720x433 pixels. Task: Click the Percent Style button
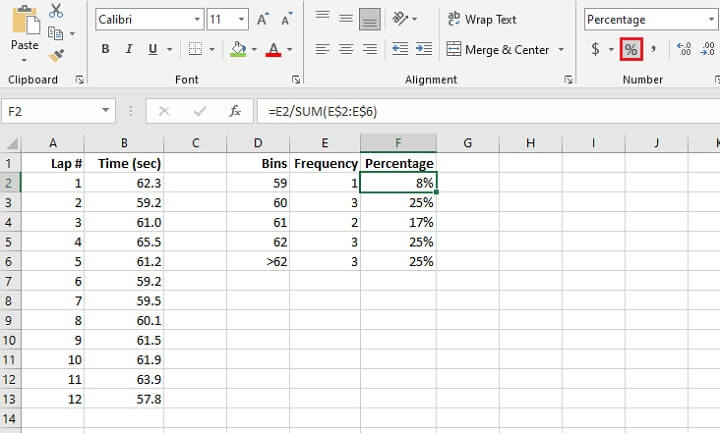[x=631, y=49]
